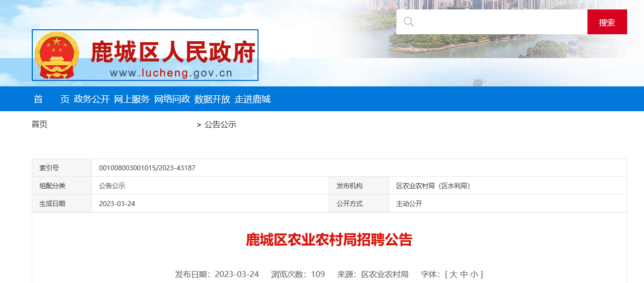Open 公告公示 breadcrumb link
The height and width of the screenshot is (283, 644).
coord(220,124)
